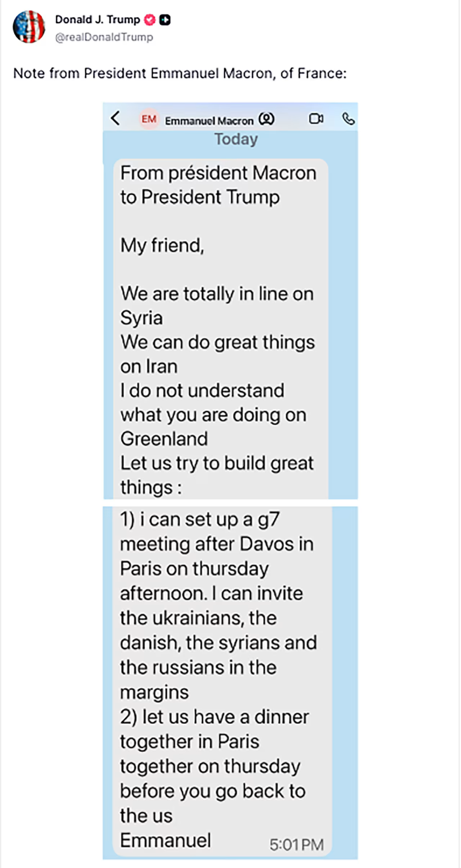This screenshot has width=461, height=868.
Task: Click the post caption about President Macron's note
Action: (x=180, y=73)
